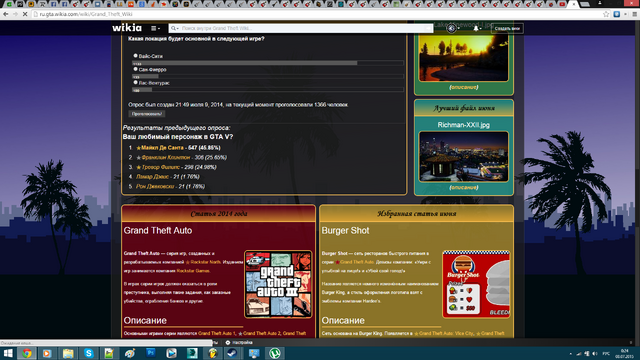The image size is (640, 360).
Task: Open Photoshop from the taskbar
Action: pyautogui.click(x=151, y=353)
